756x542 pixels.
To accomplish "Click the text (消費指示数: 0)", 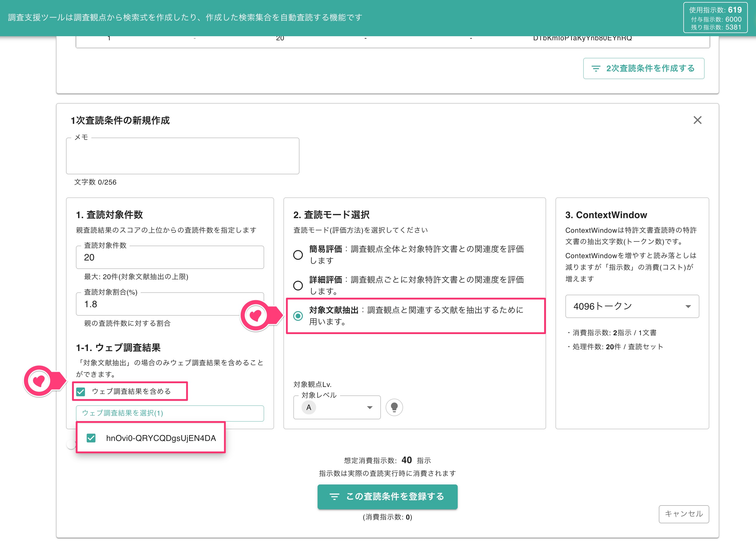I will [387, 517].
